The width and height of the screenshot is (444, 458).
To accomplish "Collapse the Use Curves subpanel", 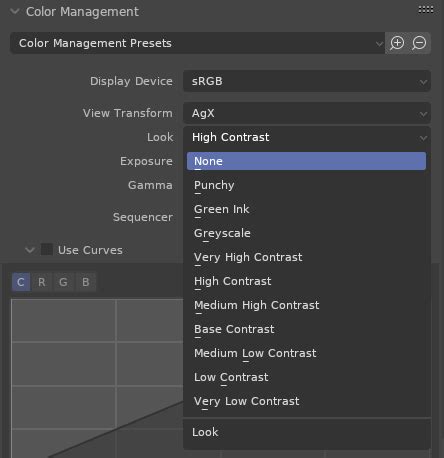I will click(30, 250).
